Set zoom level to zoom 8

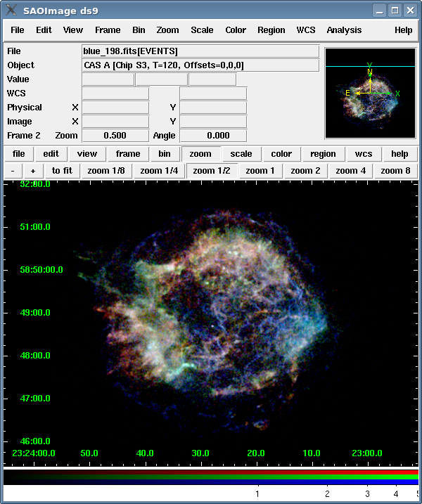coord(395,171)
